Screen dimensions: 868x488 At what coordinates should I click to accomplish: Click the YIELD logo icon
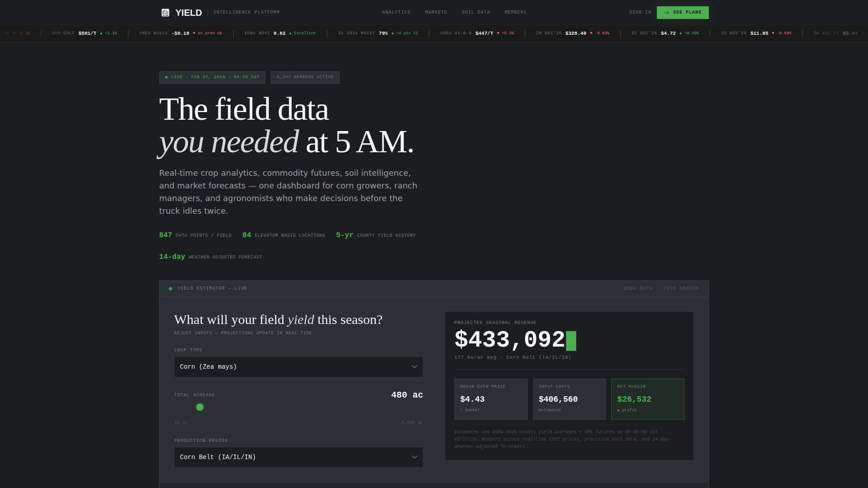pos(165,13)
